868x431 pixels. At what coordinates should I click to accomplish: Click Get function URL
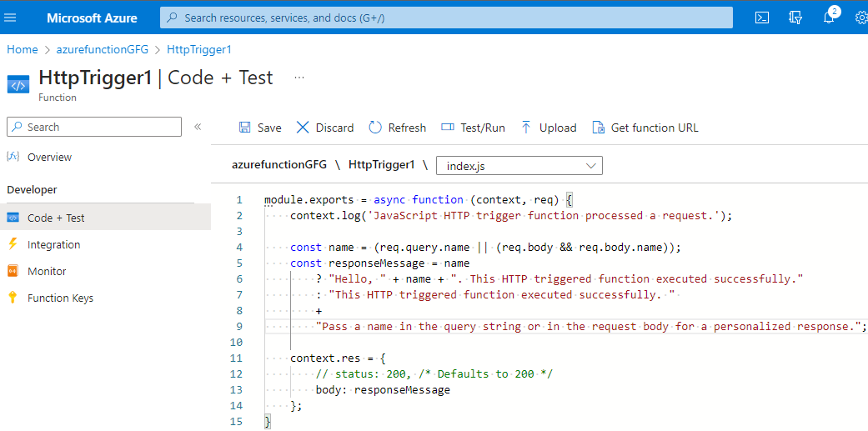click(645, 128)
